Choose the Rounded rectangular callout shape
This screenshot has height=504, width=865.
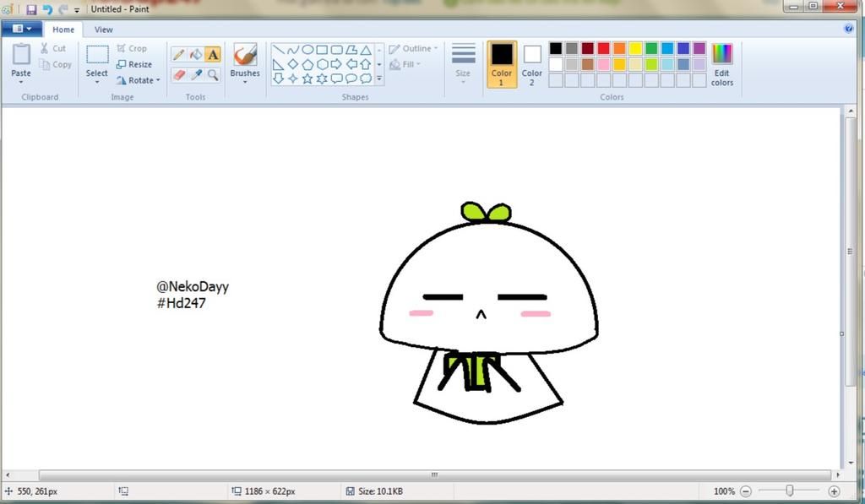[336, 79]
